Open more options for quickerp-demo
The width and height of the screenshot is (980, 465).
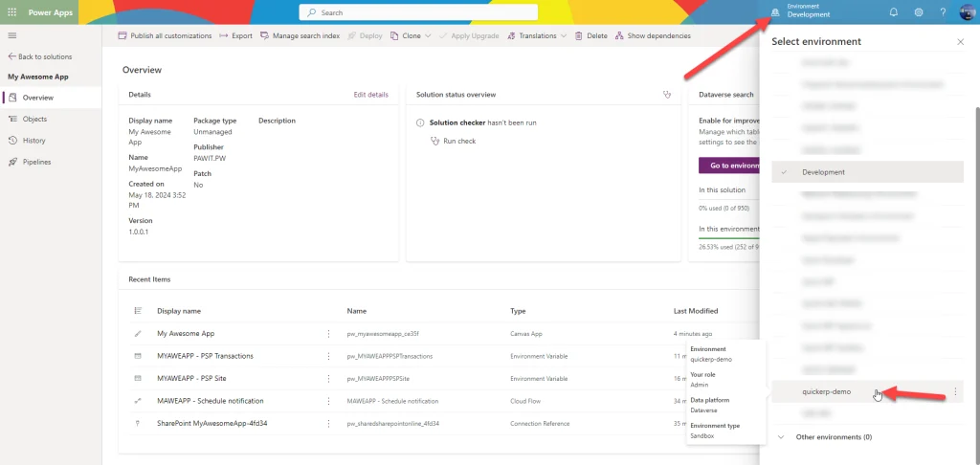tap(955, 392)
